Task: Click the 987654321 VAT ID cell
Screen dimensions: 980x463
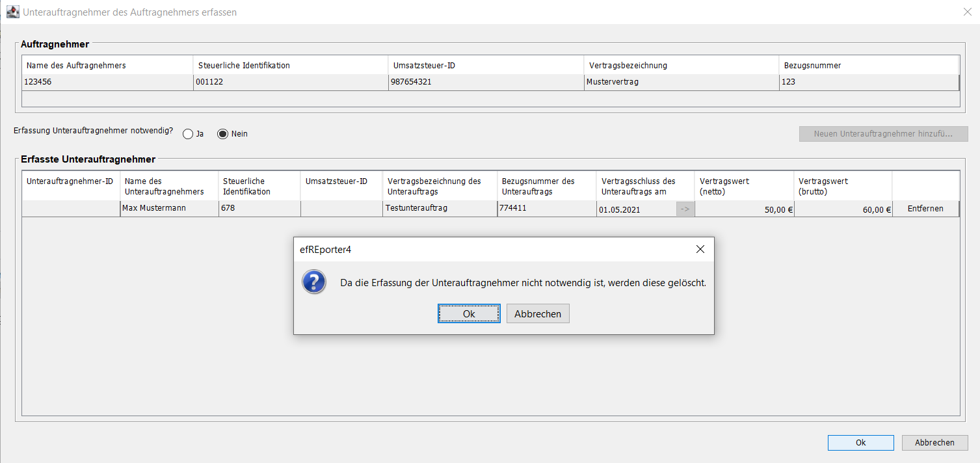Action: 486,82
